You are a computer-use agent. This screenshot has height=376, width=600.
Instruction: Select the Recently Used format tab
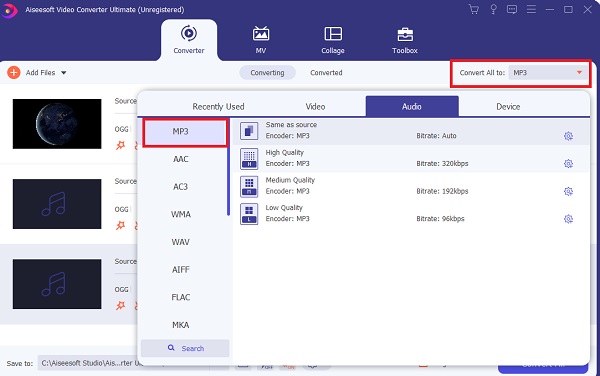218,106
